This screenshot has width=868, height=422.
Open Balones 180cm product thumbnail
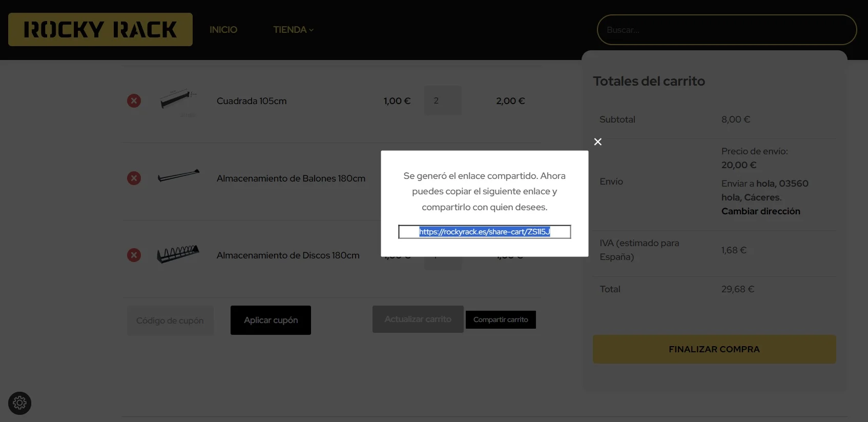point(178,177)
